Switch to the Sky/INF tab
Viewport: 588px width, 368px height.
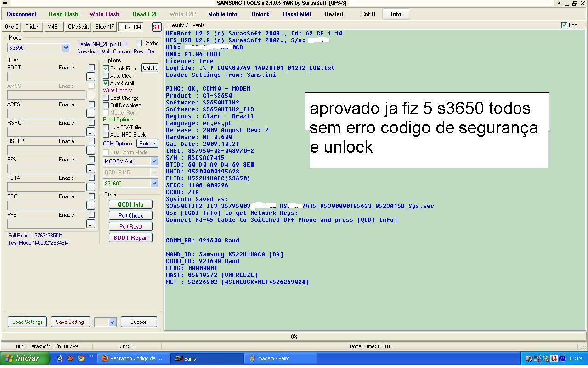pos(105,27)
